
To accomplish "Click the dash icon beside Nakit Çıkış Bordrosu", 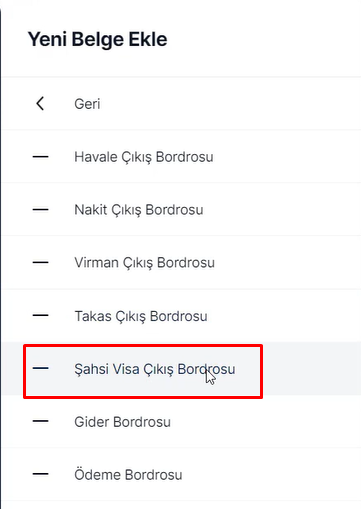I will tap(40, 210).
